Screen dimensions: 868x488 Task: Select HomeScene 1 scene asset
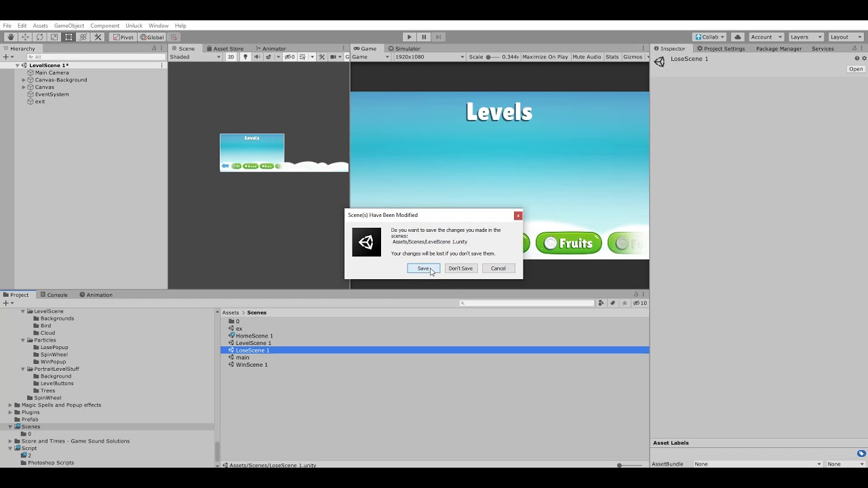coord(254,335)
